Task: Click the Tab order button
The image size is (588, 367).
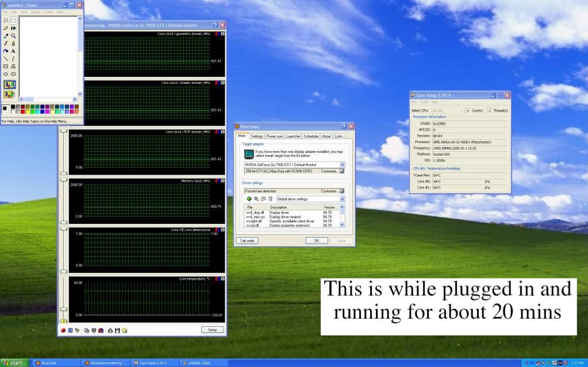Action: [247, 241]
